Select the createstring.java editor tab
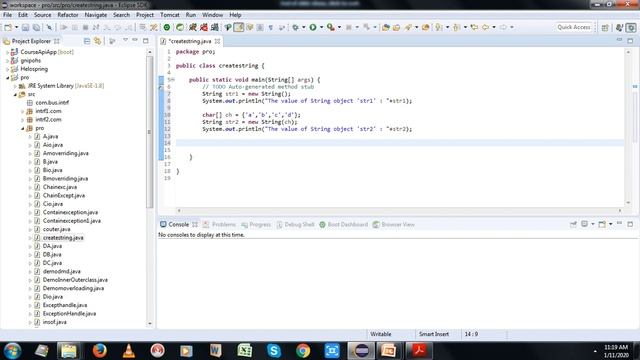Image resolution: width=640 pixels, height=360 pixels. [190, 41]
